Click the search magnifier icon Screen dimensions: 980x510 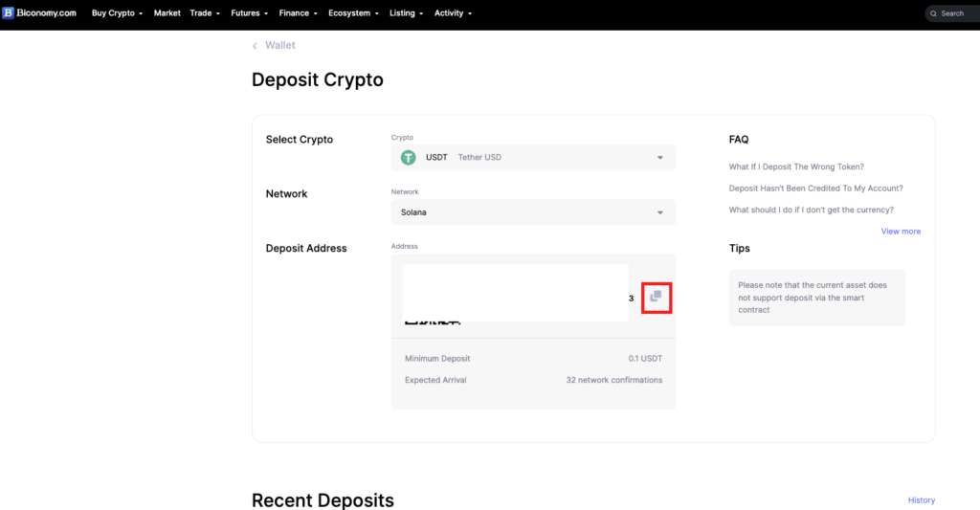(x=934, y=13)
